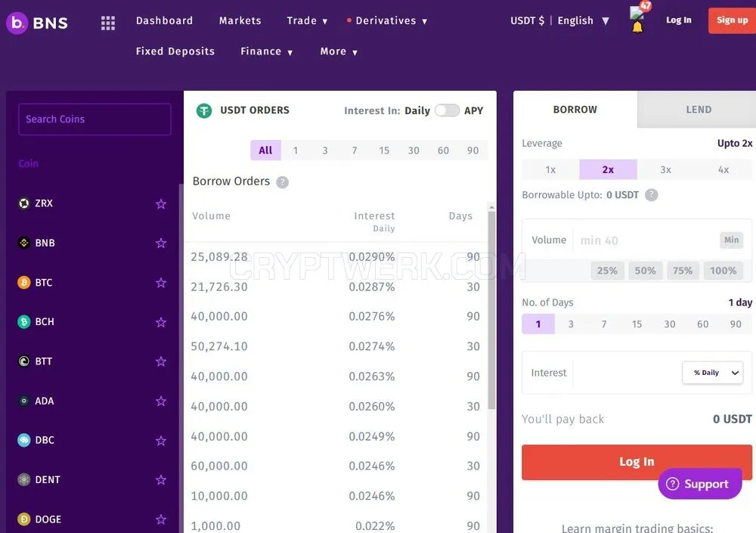
Task: Select 2x leverage option
Action: coord(608,170)
